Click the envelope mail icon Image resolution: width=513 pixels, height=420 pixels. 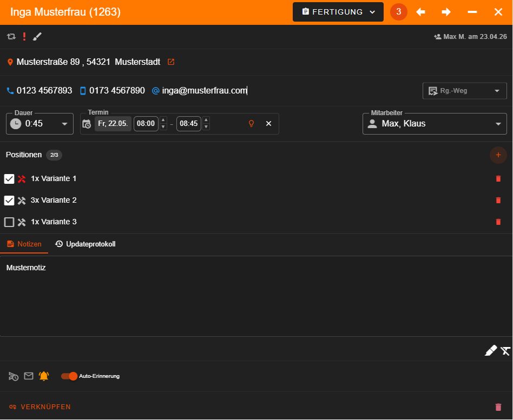[x=29, y=376]
